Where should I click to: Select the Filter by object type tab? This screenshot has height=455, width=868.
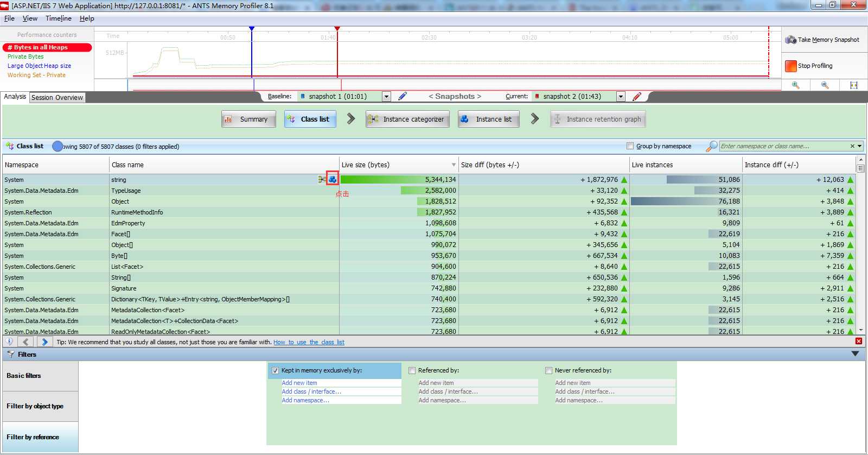40,406
